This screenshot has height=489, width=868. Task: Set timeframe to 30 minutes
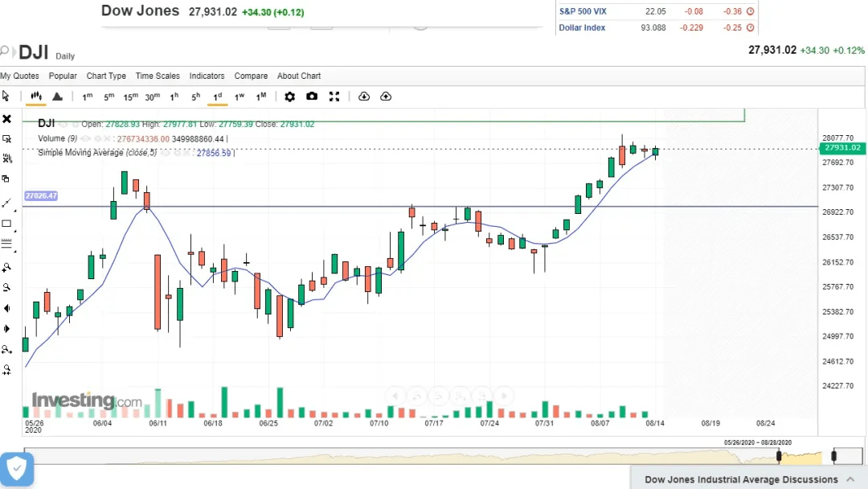pos(152,97)
